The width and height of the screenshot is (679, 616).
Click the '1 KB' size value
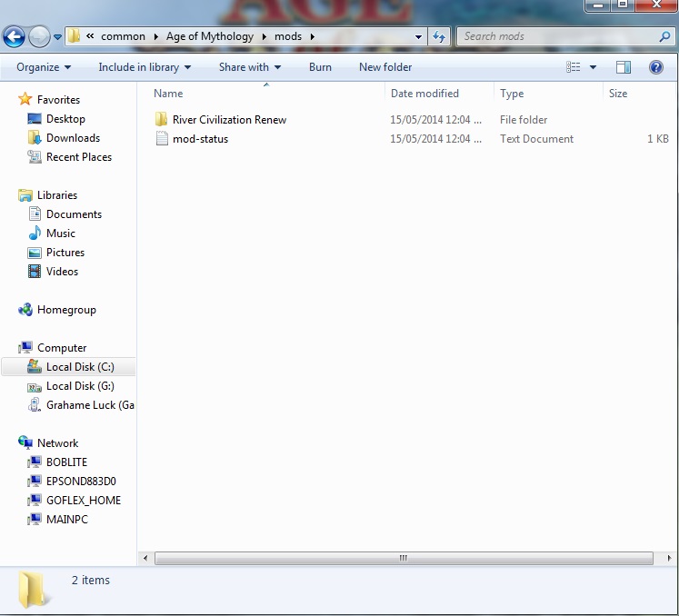pyautogui.click(x=658, y=139)
